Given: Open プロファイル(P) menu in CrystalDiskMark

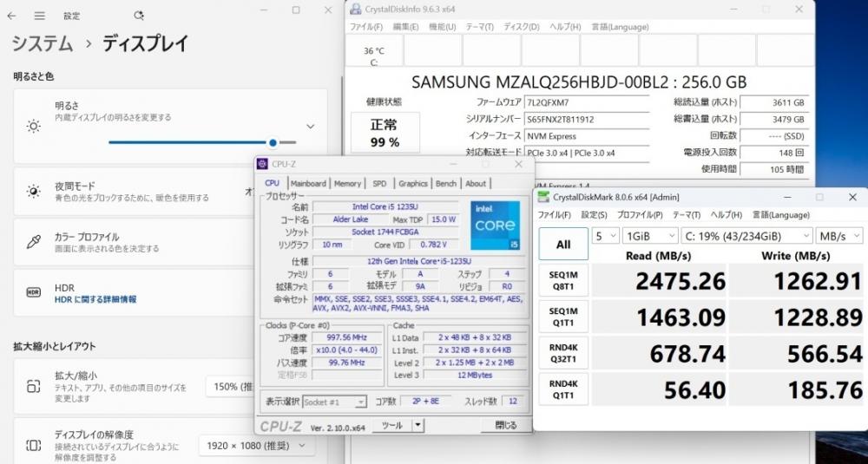Looking at the screenshot, I should pyautogui.click(x=640, y=214).
